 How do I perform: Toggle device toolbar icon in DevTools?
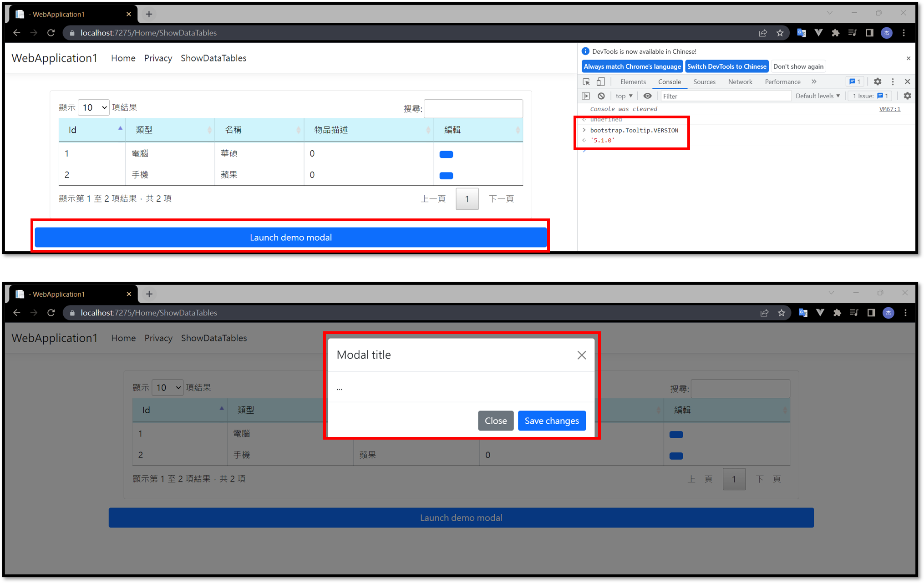601,82
